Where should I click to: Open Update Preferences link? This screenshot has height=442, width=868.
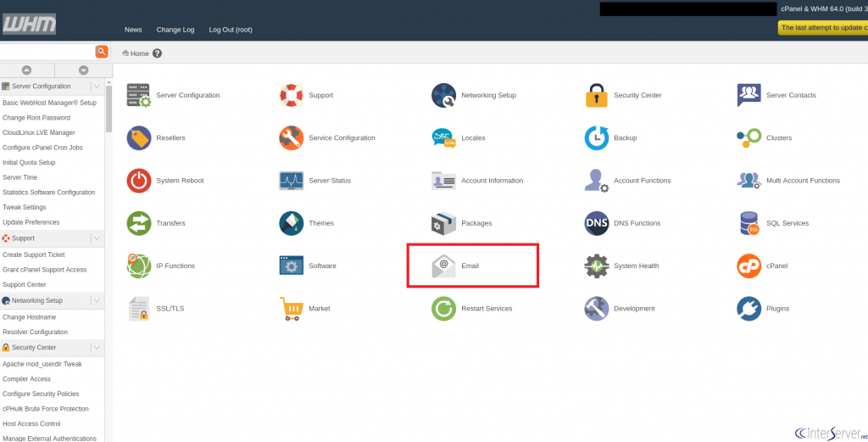tap(31, 222)
